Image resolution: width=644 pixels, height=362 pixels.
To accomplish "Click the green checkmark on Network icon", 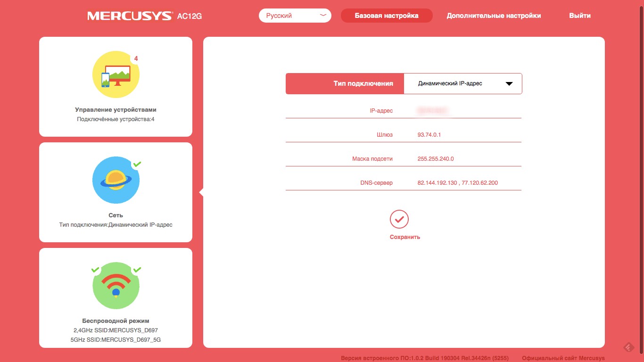I will [137, 164].
